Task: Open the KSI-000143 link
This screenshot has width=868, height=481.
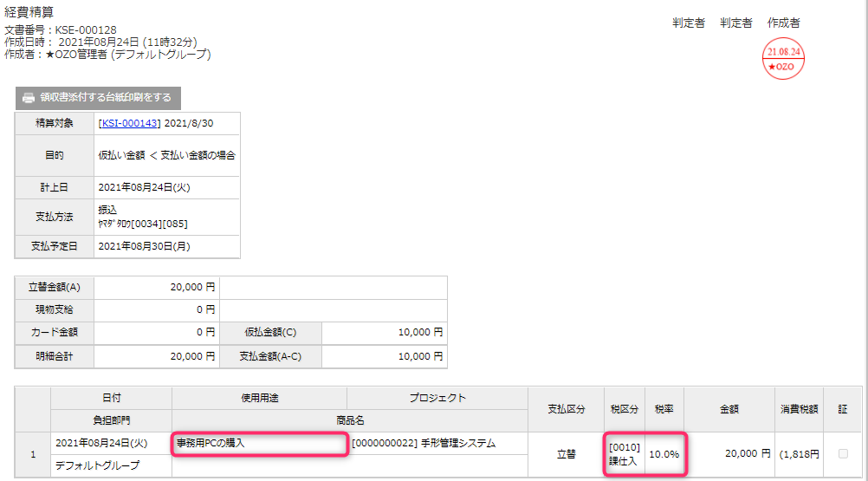Action: pyautogui.click(x=129, y=124)
